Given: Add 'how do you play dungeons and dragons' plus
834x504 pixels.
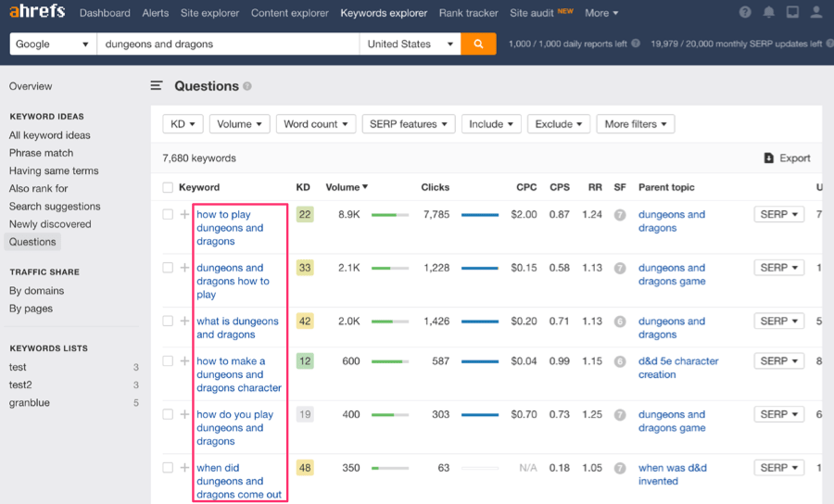Looking at the screenshot, I should 184,414.
